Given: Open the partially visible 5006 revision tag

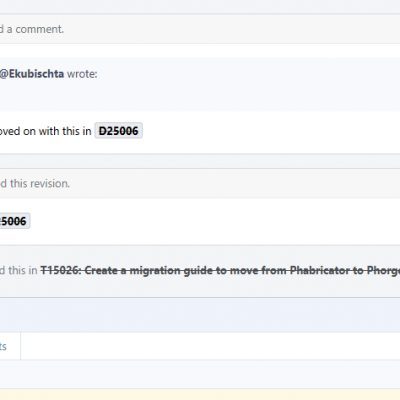Looking at the screenshot, I should pos(15,221).
